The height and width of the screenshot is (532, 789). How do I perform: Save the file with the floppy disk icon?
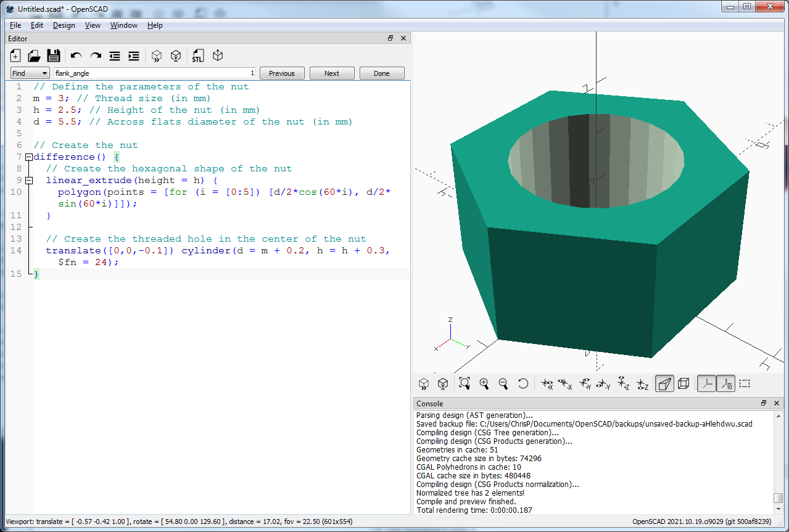point(54,56)
